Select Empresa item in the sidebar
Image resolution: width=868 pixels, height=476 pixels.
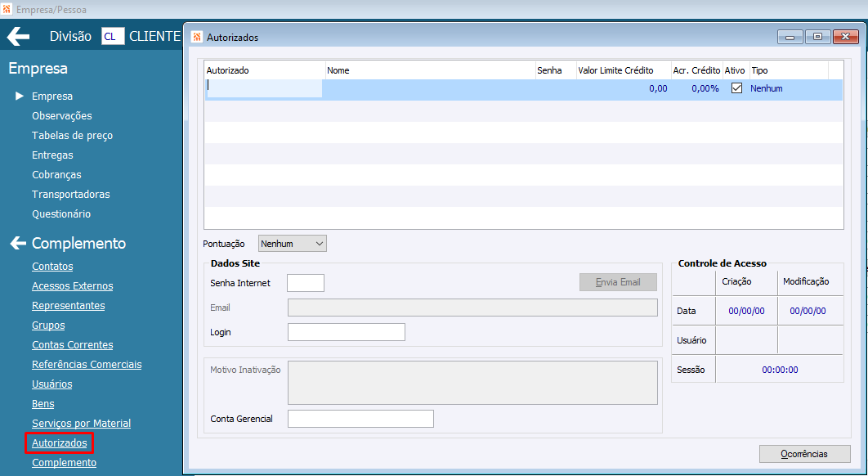point(52,96)
